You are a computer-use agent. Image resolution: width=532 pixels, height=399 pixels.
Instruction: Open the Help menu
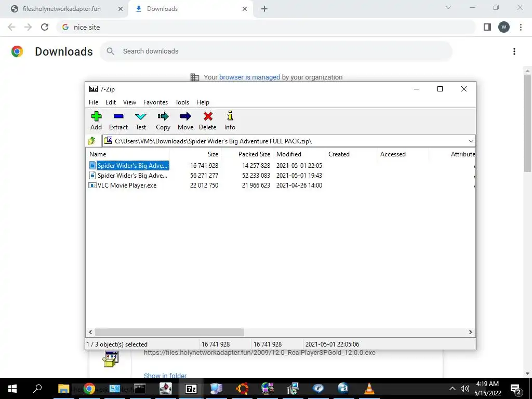[203, 102]
